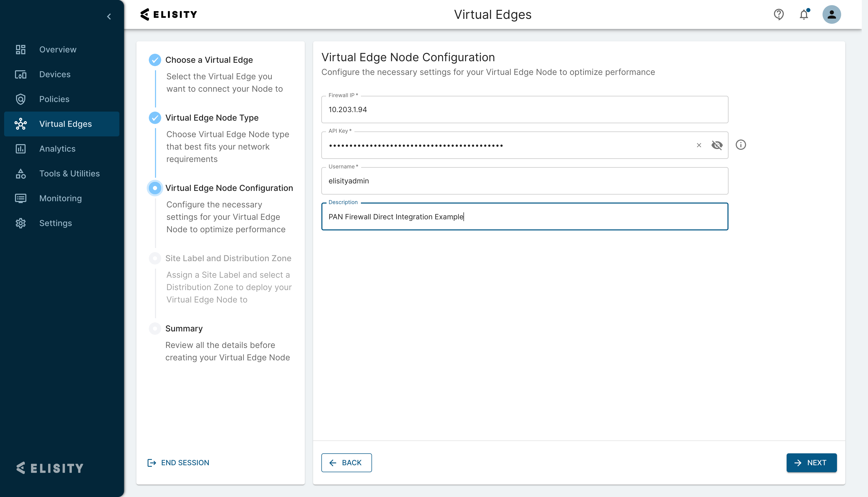Click into the Username field

tap(525, 181)
